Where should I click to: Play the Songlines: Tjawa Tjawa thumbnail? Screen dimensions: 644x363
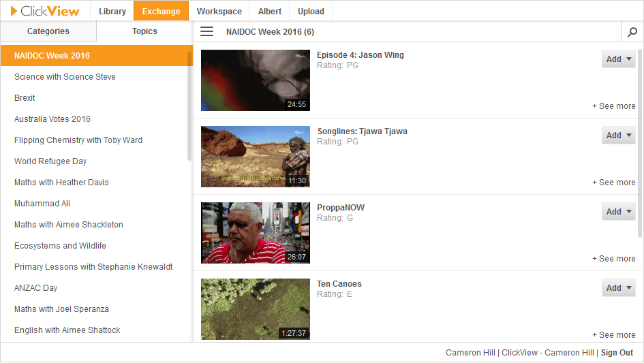pos(256,157)
